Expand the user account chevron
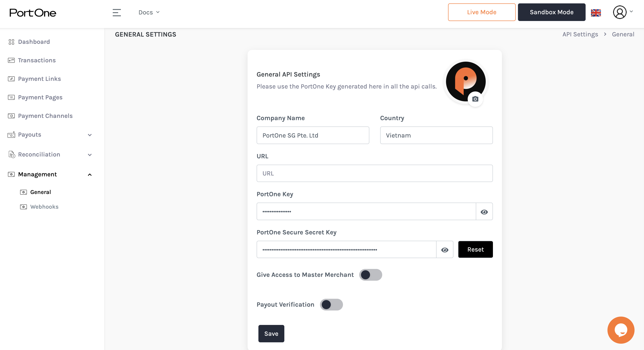 coord(631,12)
